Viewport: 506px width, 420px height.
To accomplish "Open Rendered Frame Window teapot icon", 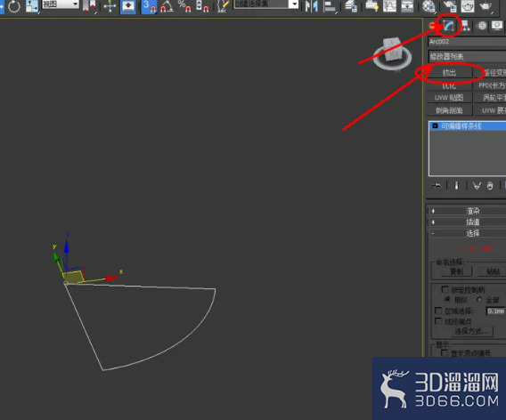I will coord(468,6).
